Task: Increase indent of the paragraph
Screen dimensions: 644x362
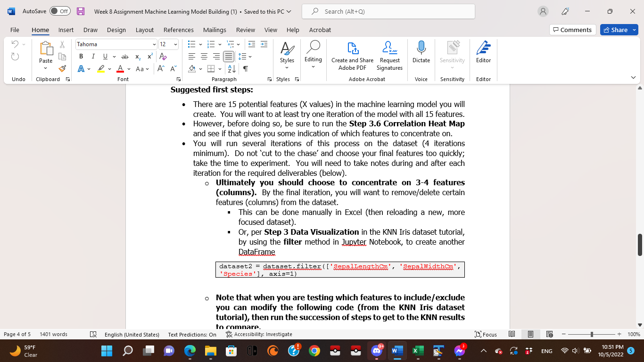Action: click(264, 44)
